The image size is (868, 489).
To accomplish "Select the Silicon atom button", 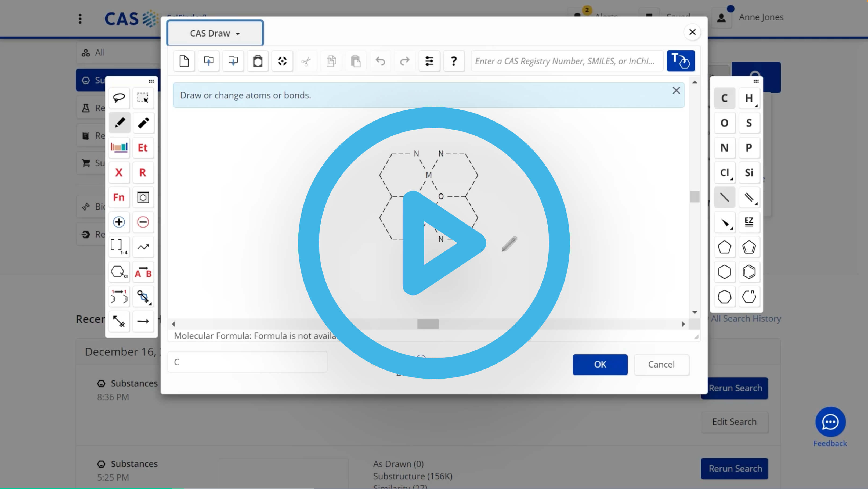I will [749, 172].
